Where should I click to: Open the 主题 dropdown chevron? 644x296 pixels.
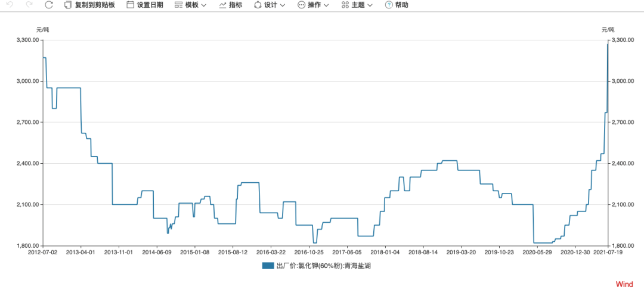tap(370, 5)
